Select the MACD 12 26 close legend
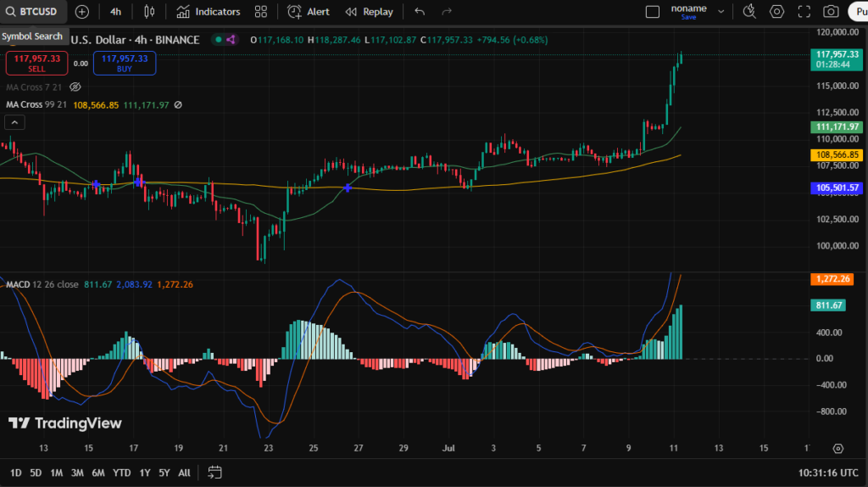Screen dimensions: 868x487 (x=42, y=284)
